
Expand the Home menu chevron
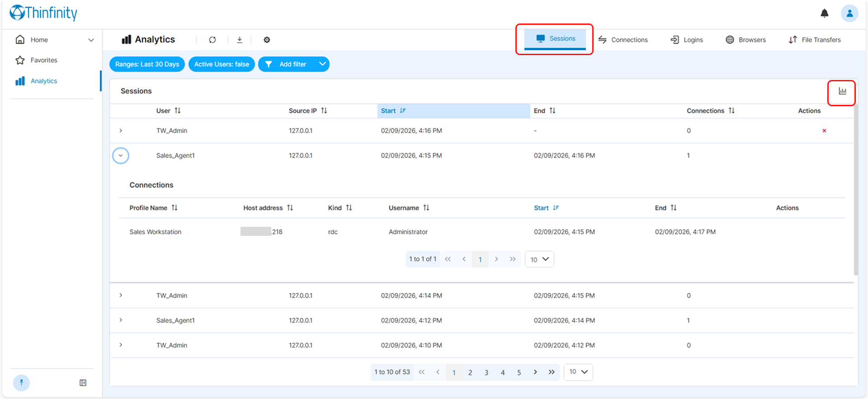pyautogui.click(x=91, y=40)
